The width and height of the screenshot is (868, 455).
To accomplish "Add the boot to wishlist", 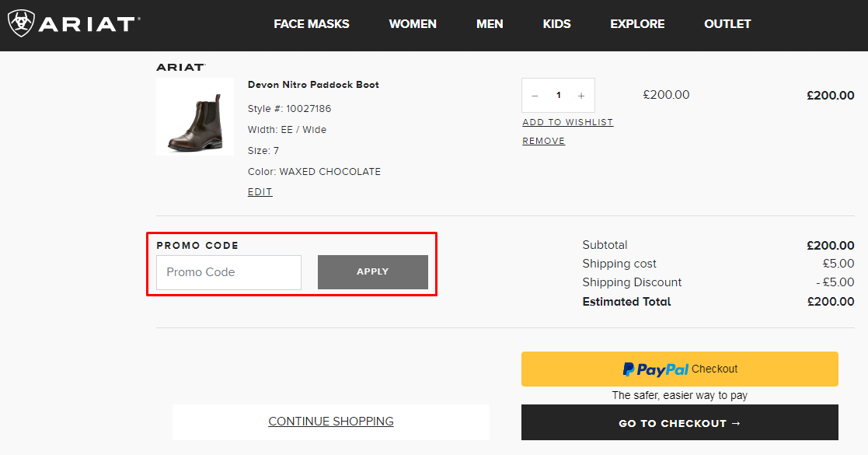I will click(567, 122).
